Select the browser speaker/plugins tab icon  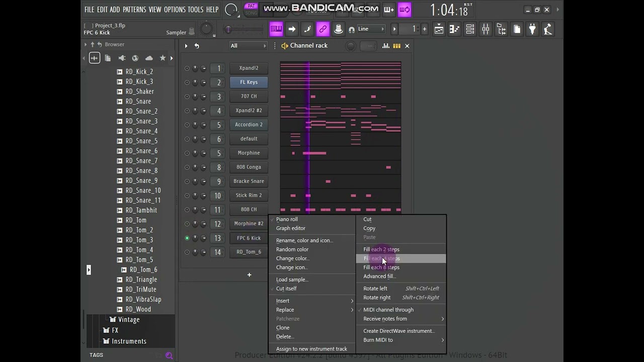click(x=121, y=58)
